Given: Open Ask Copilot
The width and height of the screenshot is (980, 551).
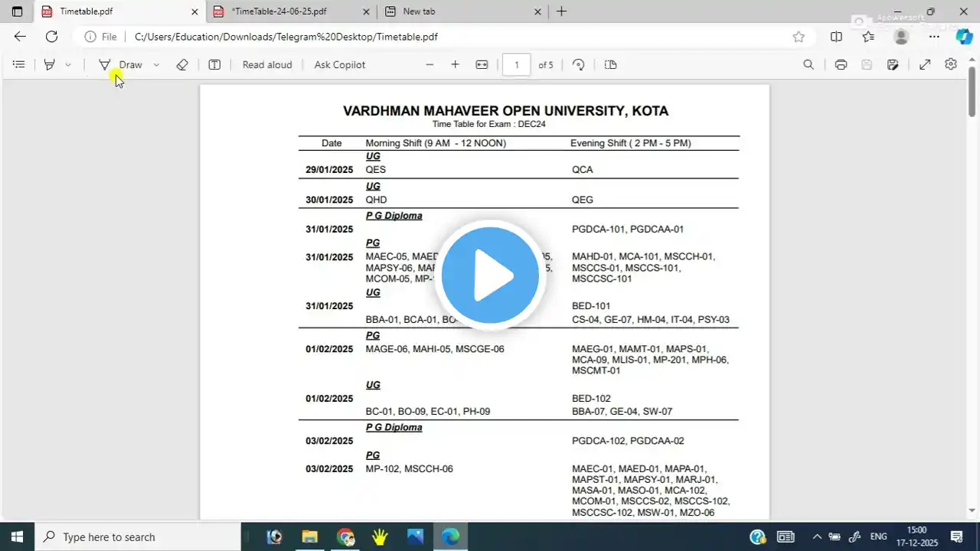Looking at the screenshot, I should coord(340,65).
